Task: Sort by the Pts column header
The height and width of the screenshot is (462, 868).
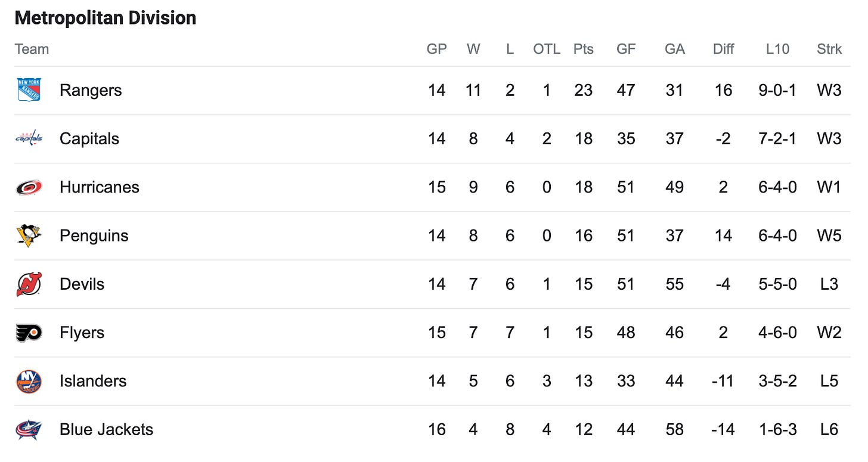Action: click(x=584, y=49)
